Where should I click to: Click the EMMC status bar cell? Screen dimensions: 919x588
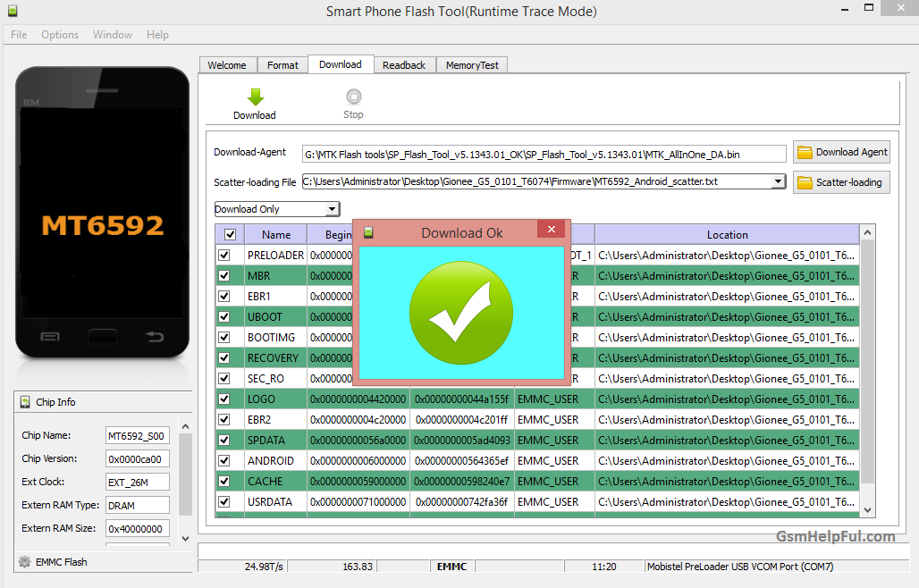click(x=451, y=567)
